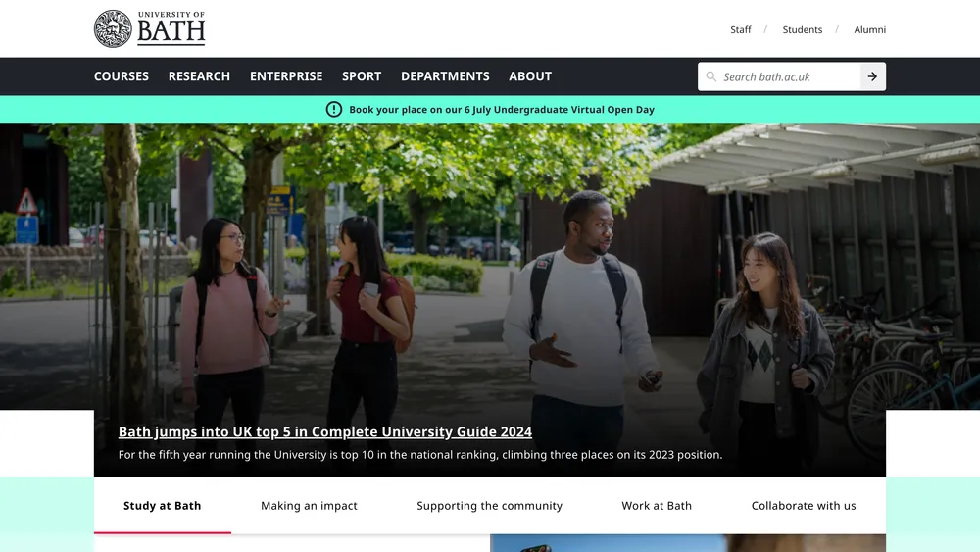This screenshot has height=552, width=980.
Task: Select the Study at Bath tab
Action: [x=163, y=506]
